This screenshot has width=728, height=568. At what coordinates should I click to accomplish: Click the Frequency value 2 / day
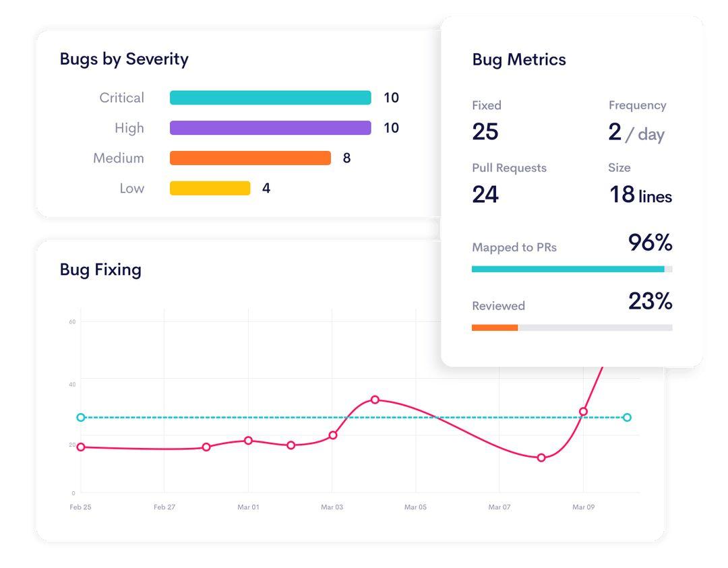[x=636, y=133]
